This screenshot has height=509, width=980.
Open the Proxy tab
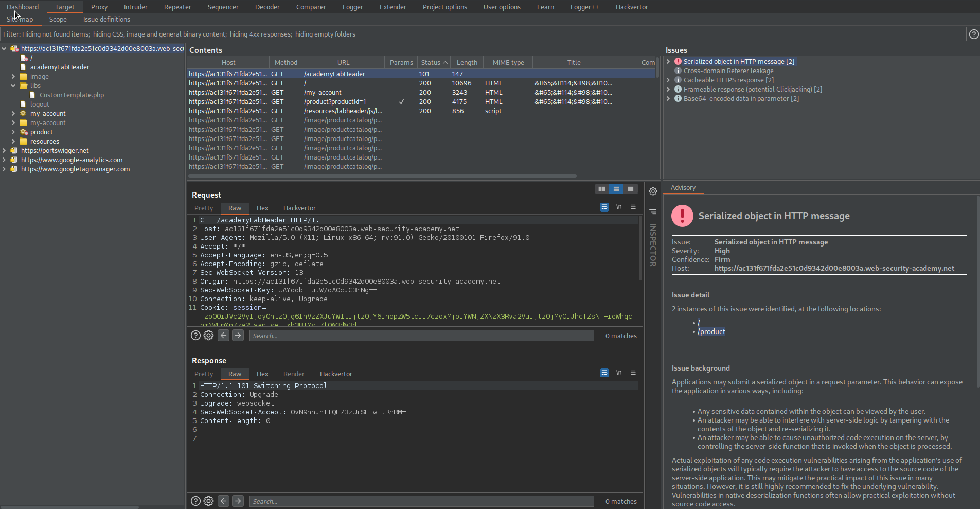click(x=99, y=7)
